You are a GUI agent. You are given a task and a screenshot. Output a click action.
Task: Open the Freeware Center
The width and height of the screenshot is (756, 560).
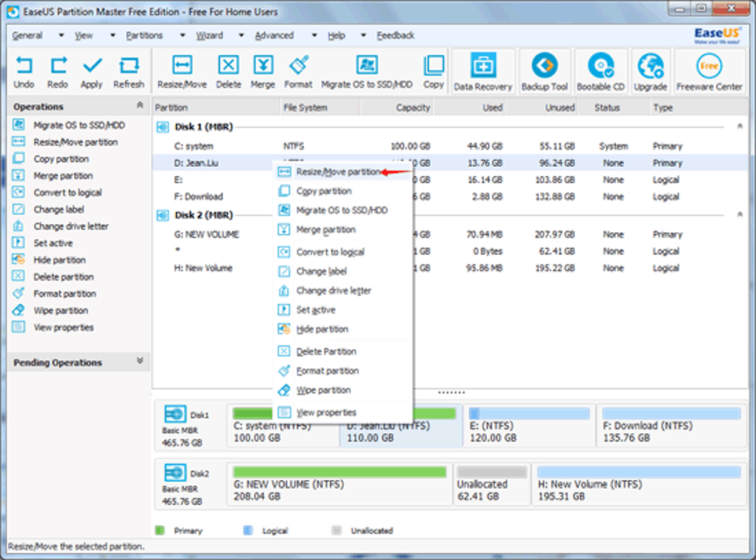coord(709,71)
